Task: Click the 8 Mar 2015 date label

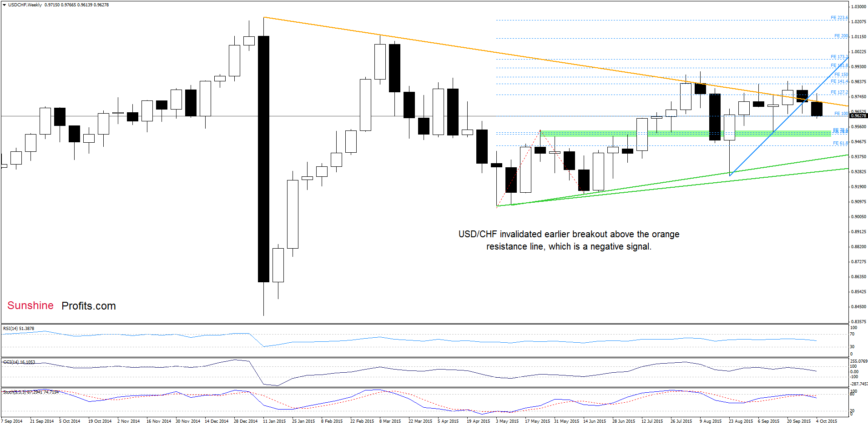Action: click(x=390, y=421)
